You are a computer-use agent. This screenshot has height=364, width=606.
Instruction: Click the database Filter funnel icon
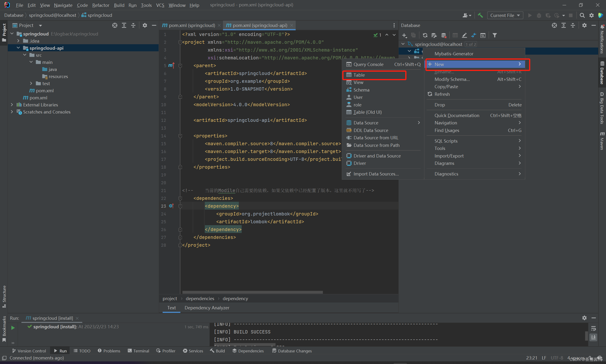coord(495,35)
